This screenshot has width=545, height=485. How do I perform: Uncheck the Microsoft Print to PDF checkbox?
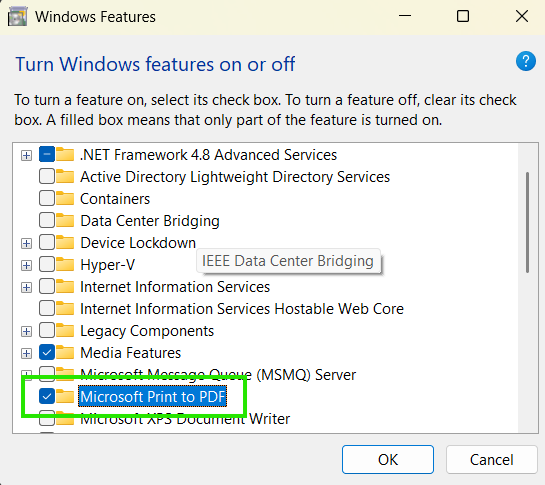pyautogui.click(x=47, y=396)
